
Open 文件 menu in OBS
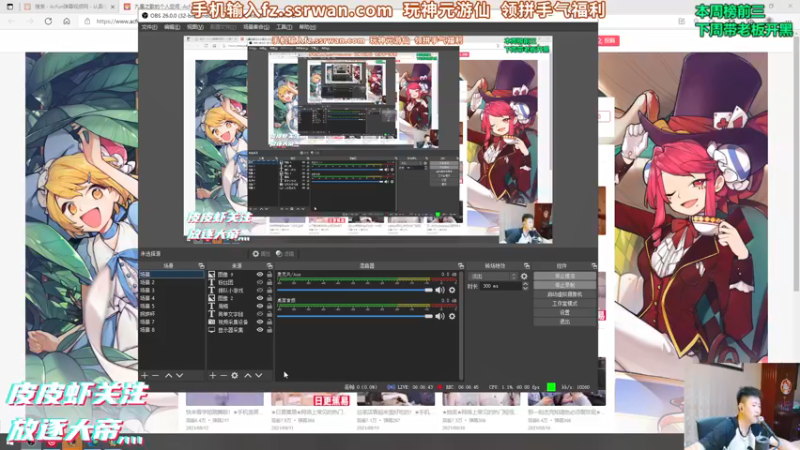pyautogui.click(x=149, y=27)
